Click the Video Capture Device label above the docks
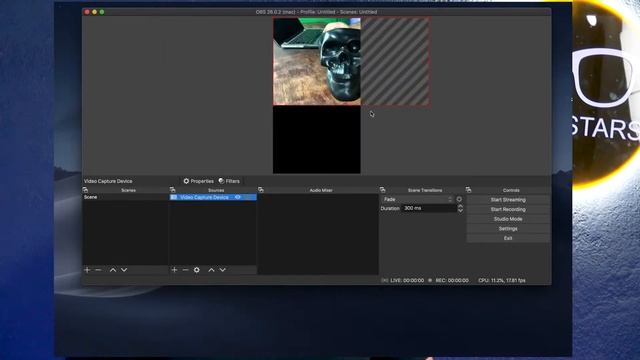This screenshot has width=640, height=360. coord(108,181)
